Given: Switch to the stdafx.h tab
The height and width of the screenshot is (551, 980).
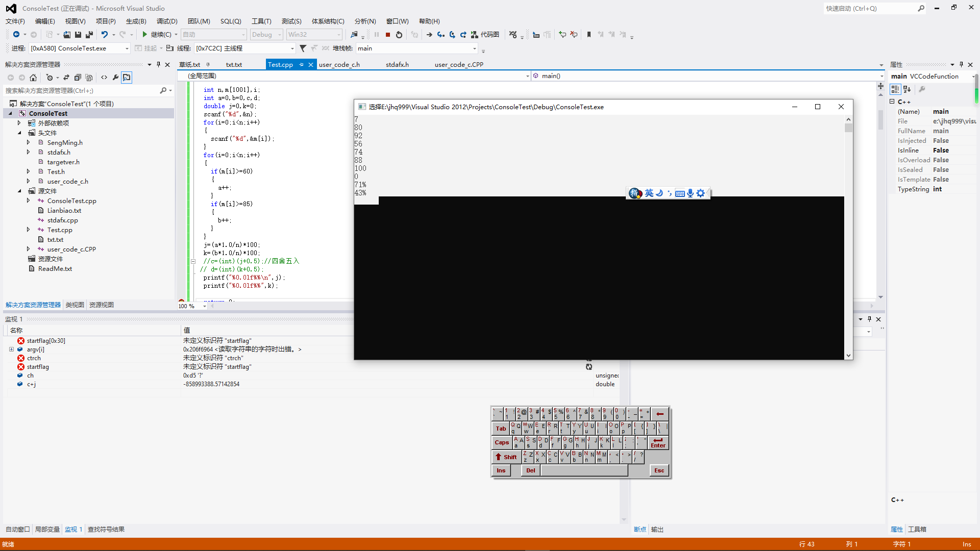Looking at the screenshot, I should (x=397, y=64).
